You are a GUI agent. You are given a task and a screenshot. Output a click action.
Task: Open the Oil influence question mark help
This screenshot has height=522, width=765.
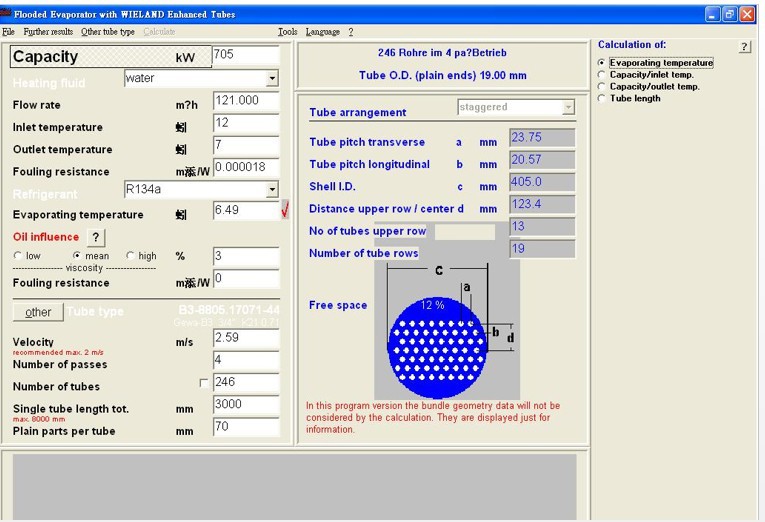tap(96, 237)
